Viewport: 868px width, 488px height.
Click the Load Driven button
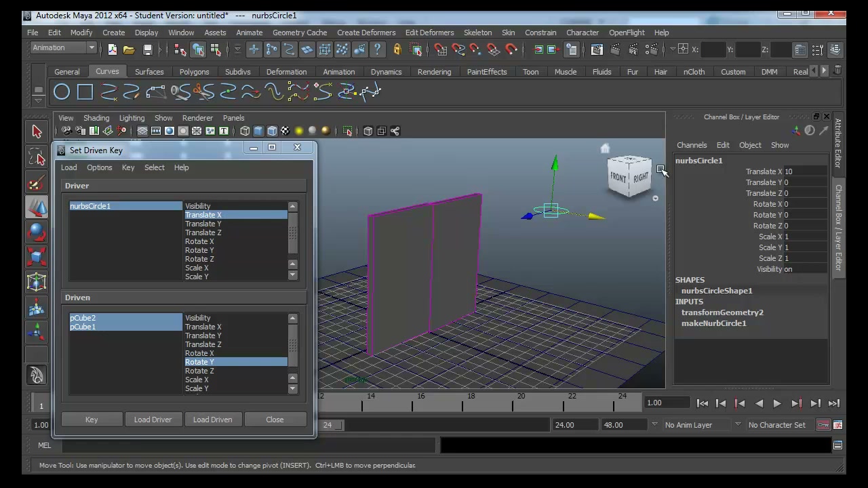(x=212, y=420)
